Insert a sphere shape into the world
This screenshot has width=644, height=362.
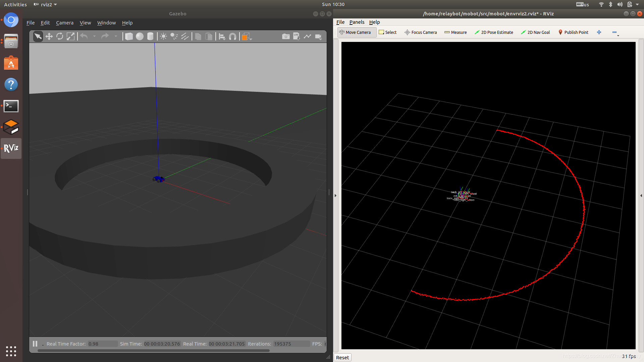pyautogui.click(x=140, y=37)
